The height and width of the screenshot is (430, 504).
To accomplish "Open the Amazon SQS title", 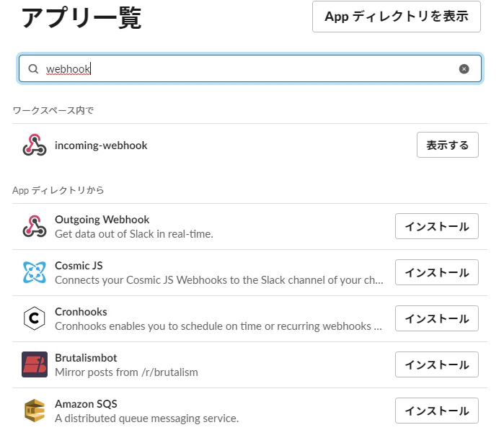I will (86, 403).
